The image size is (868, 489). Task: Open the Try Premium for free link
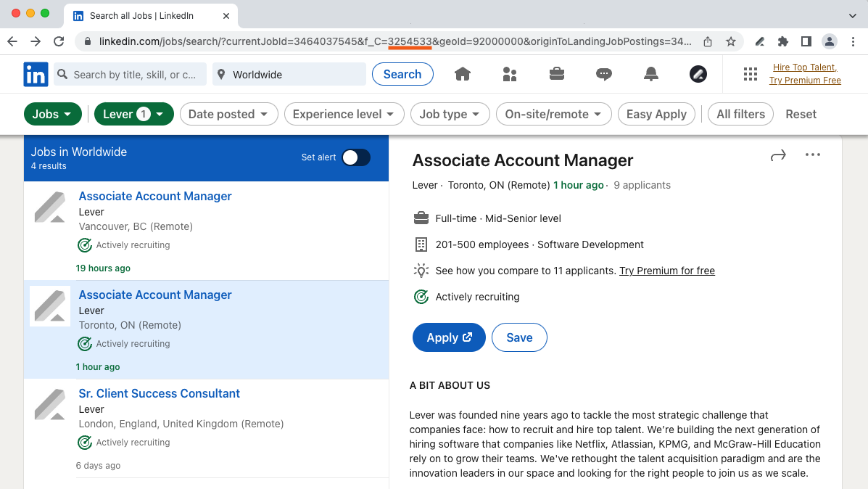pyautogui.click(x=667, y=271)
